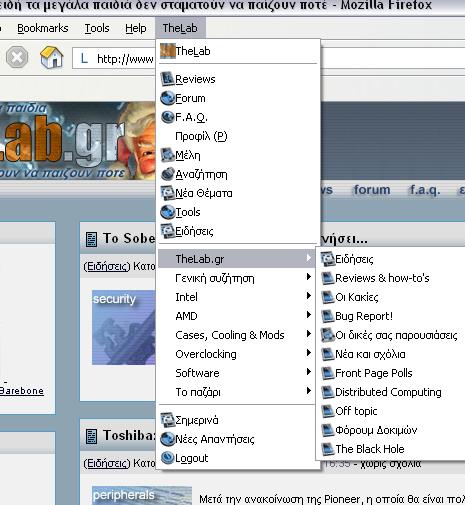Click the To Sobe article headline
Screen dimensions: 465x505
(129, 238)
